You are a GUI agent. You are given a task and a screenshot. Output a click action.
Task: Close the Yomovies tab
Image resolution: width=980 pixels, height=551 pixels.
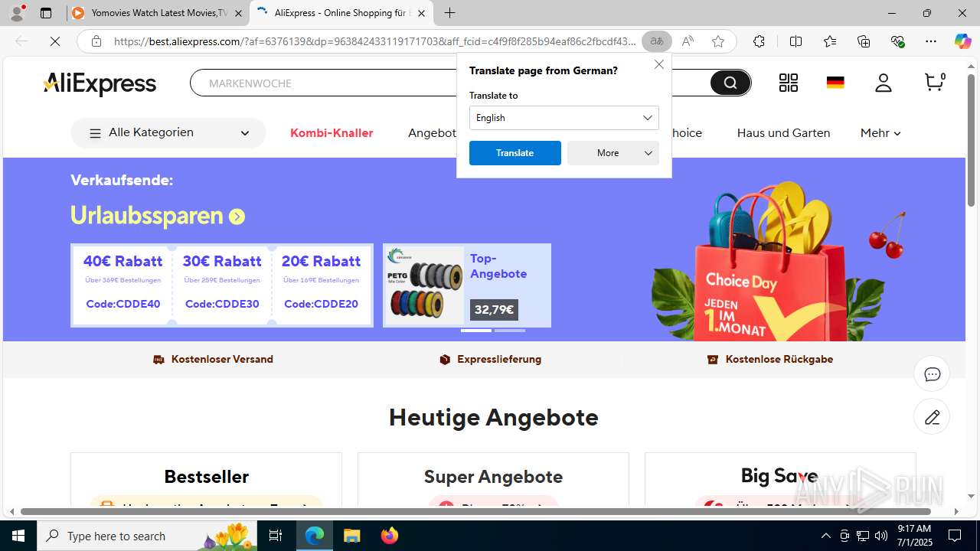click(238, 13)
